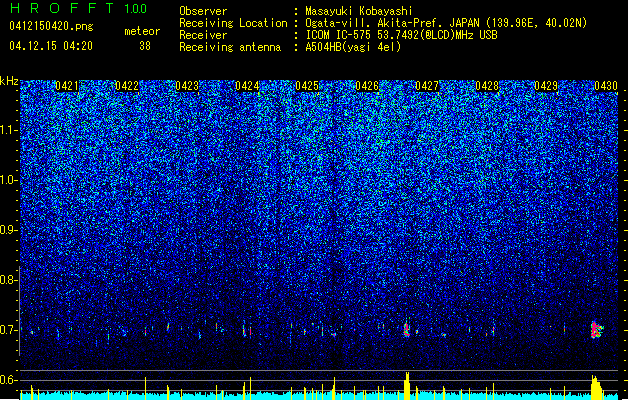Image resolution: width=629 pixels, height=400 pixels.
Task: Click the Receiving Location value Ogata-vill. Akita-Pref.
Action: pos(372,23)
